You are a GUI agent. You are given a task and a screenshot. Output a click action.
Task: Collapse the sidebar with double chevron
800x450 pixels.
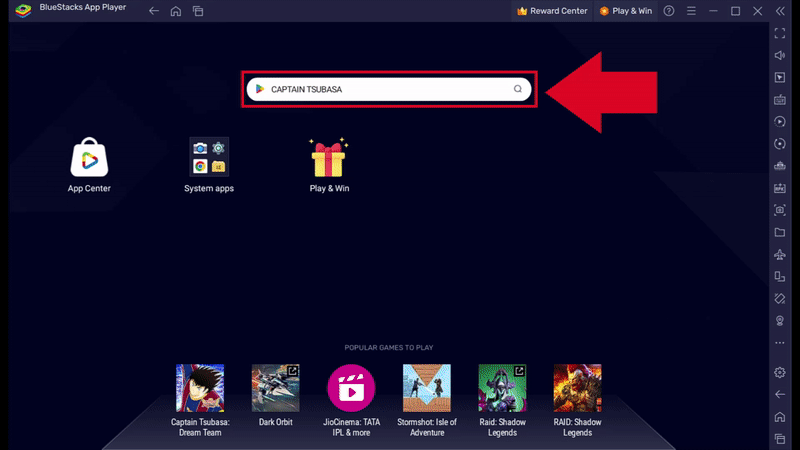pyautogui.click(x=780, y=11)
